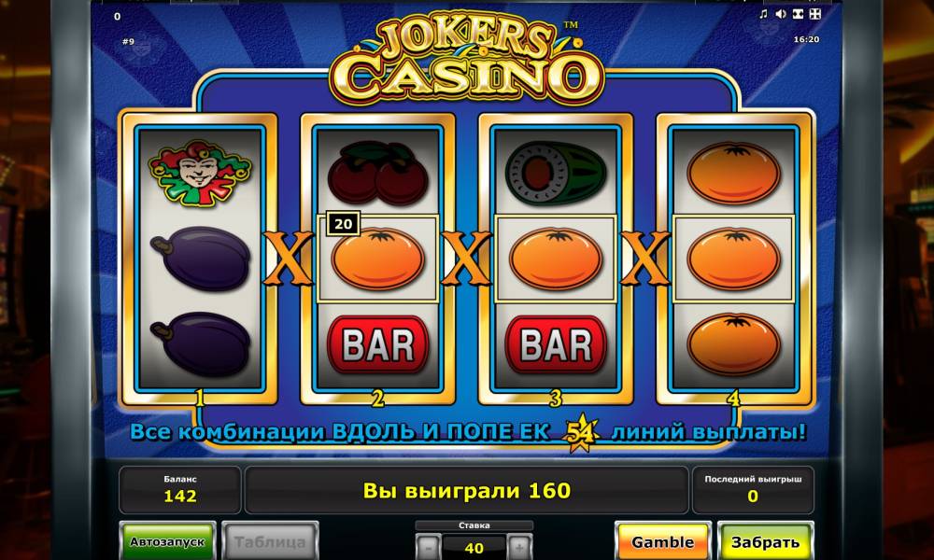Click the bet amount field showing 40
934x560 pixels.
474,547
